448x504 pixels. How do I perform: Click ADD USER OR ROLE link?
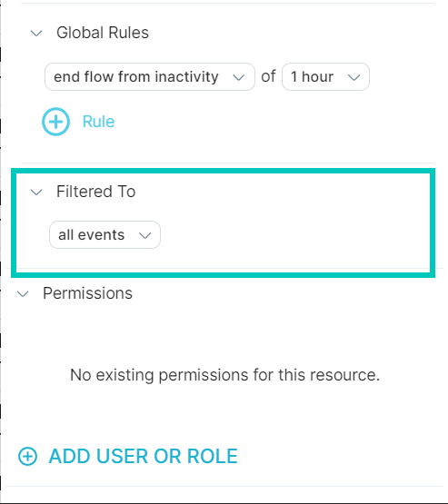(143, 456)
